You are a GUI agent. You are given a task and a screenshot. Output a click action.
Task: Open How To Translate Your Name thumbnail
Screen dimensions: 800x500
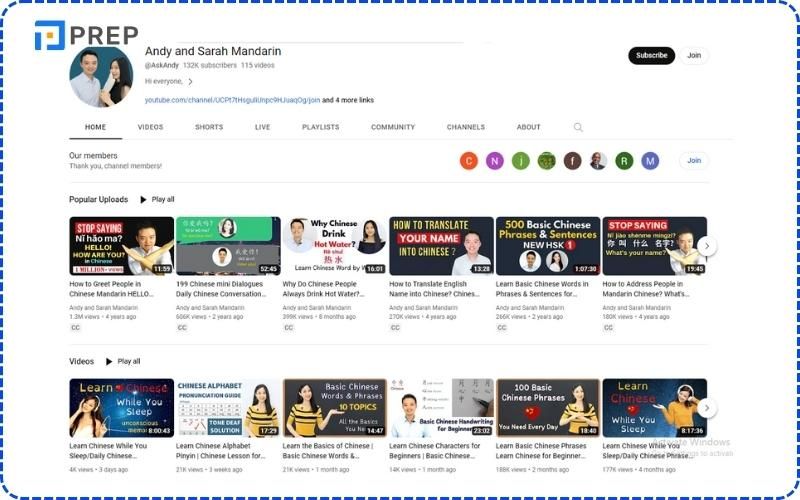coord(441,246)
